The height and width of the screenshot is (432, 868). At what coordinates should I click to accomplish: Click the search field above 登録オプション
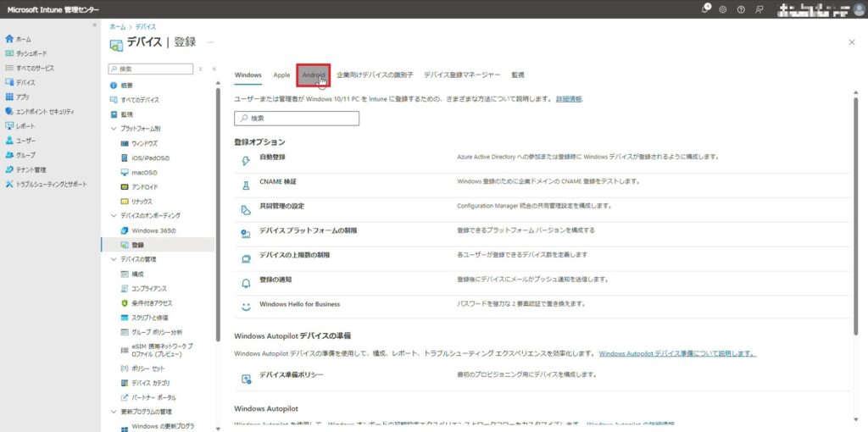pos(297,119)
